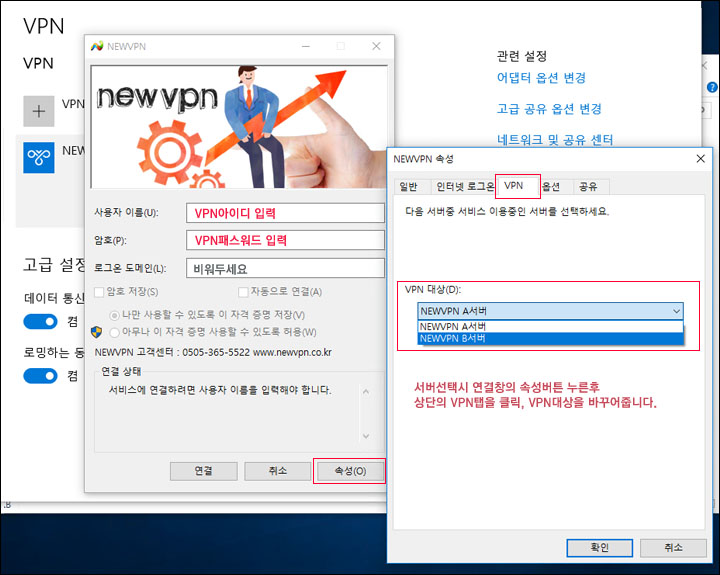Select 나만 사용할 수 있도록 radio option
Screen dimensions: 720x575
[115, 314]
